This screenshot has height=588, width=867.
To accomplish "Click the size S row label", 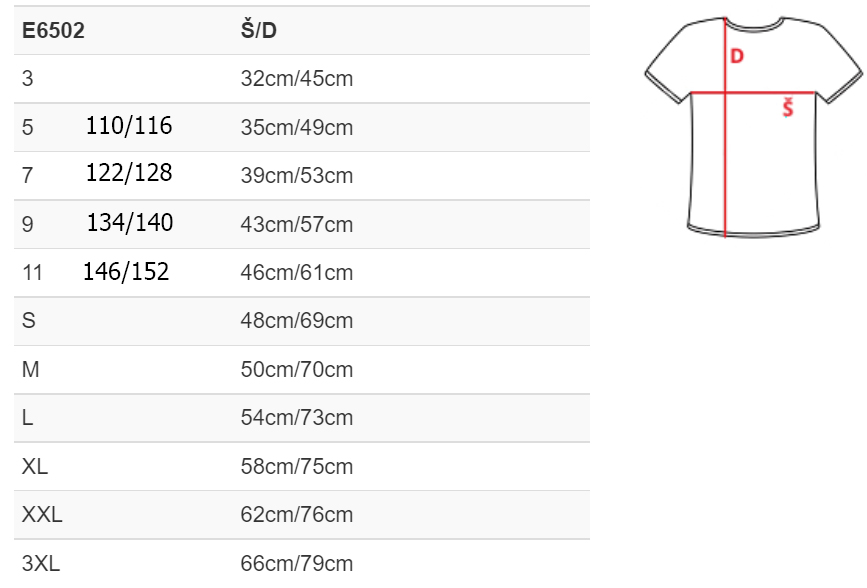I will coord(28,321).
